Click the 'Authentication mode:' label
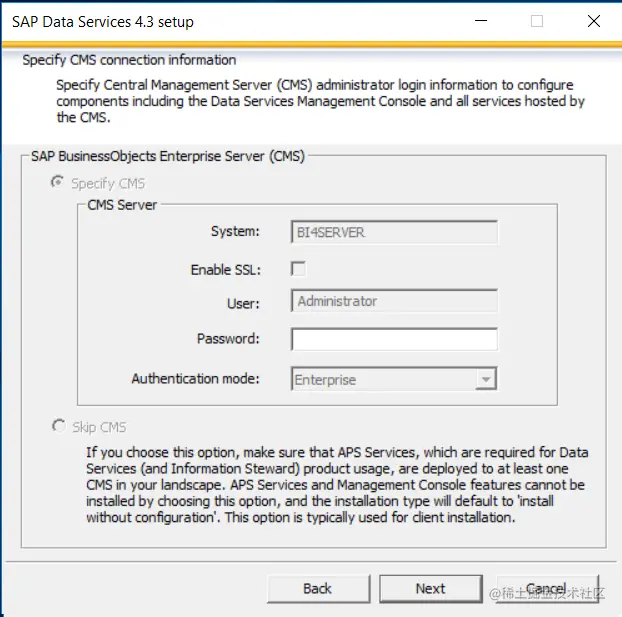Image resolution: width=622 pixels, height=617 pixels. [196, 379]
